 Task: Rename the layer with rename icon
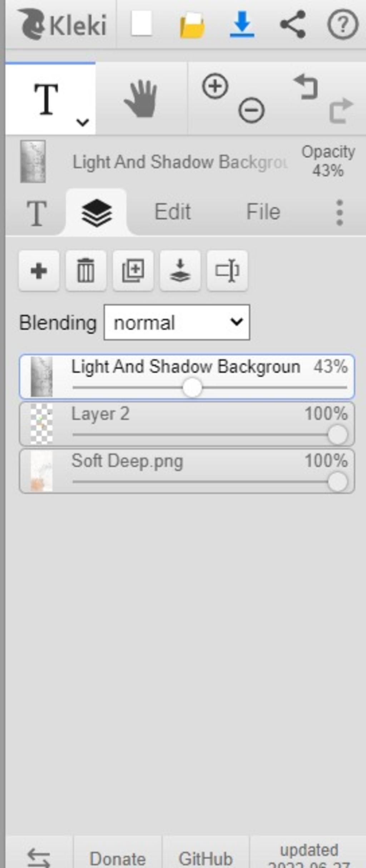pyautogui.click(x=227, y=271)
